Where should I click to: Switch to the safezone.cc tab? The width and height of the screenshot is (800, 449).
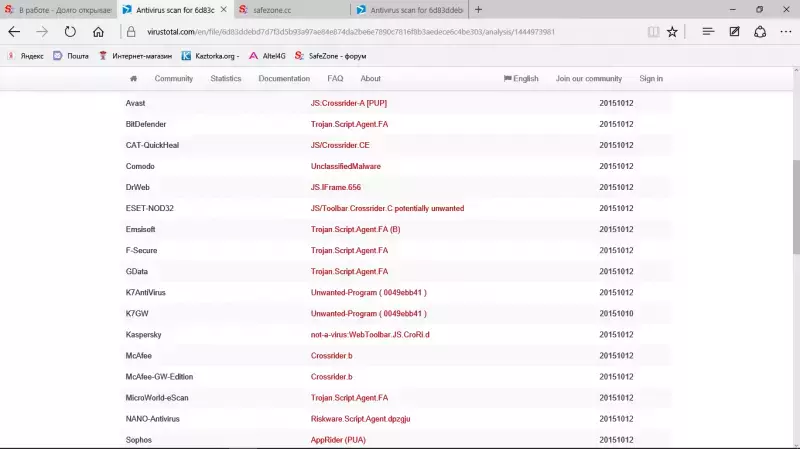[x=292, y=10]
